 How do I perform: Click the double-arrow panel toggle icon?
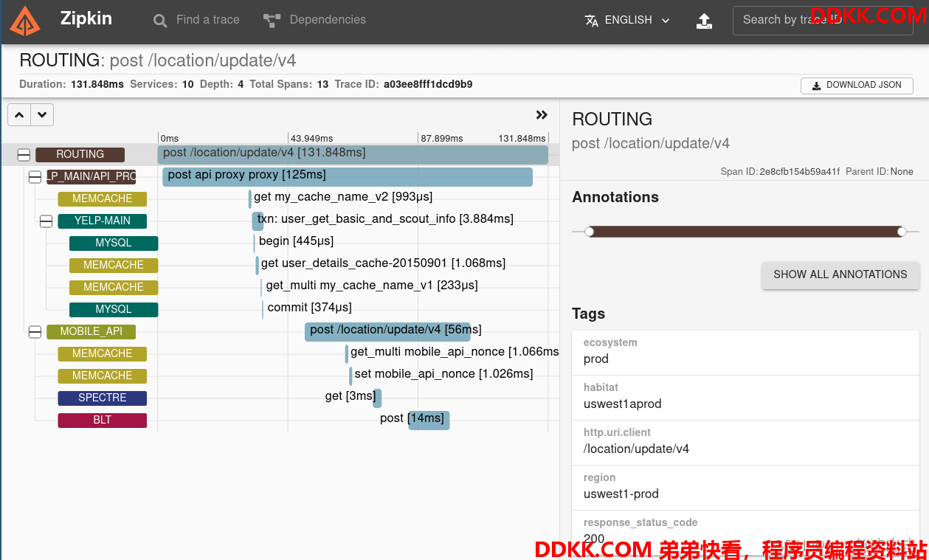[x=542, y=115]
